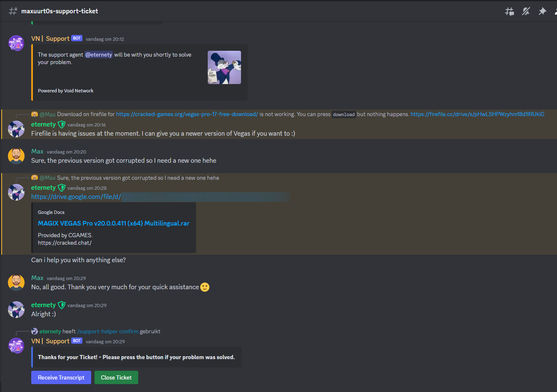
Task: Open the drive.google.com file link
Action: (x=76, y=197)
